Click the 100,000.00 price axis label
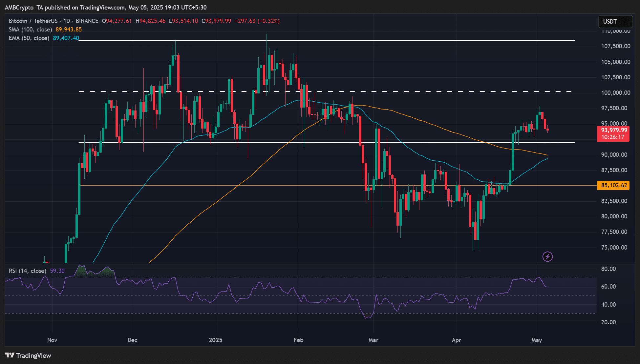 point(615,93)
